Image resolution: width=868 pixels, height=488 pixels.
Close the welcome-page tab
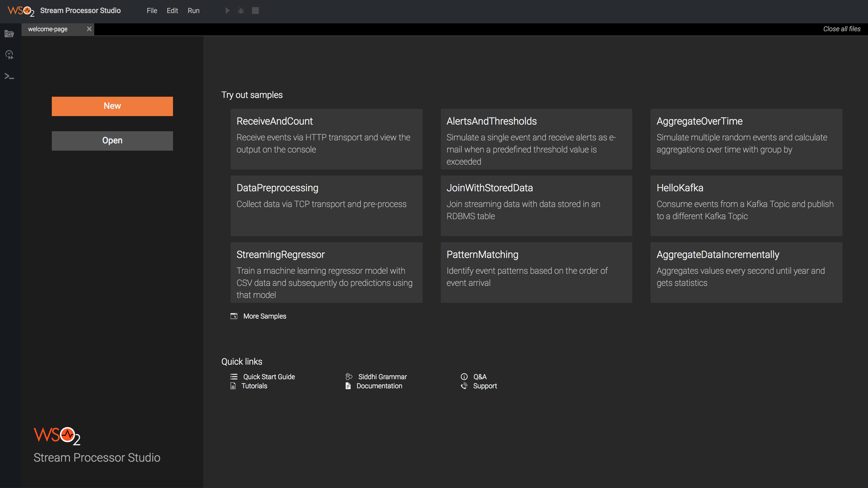[89, 29]
